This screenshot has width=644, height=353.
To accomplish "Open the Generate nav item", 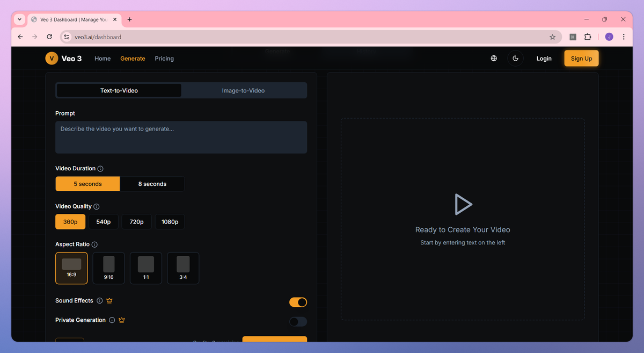I will coord(133,59).
